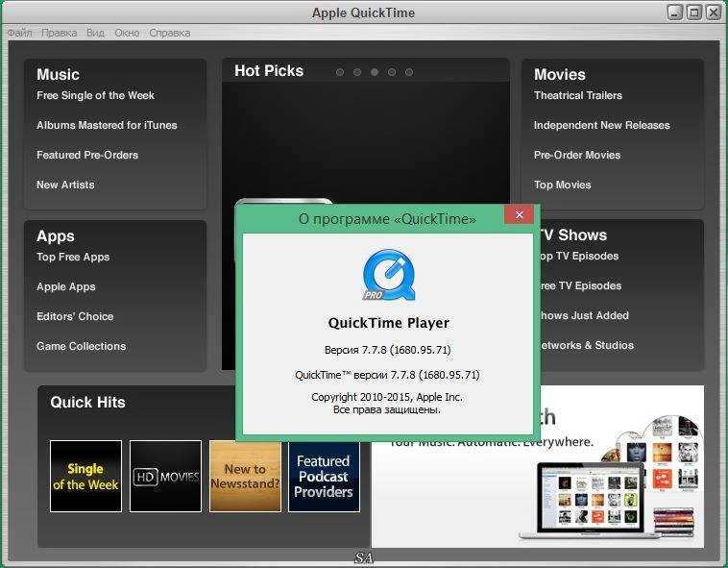Click the HD Movies tile

point(166,476)
